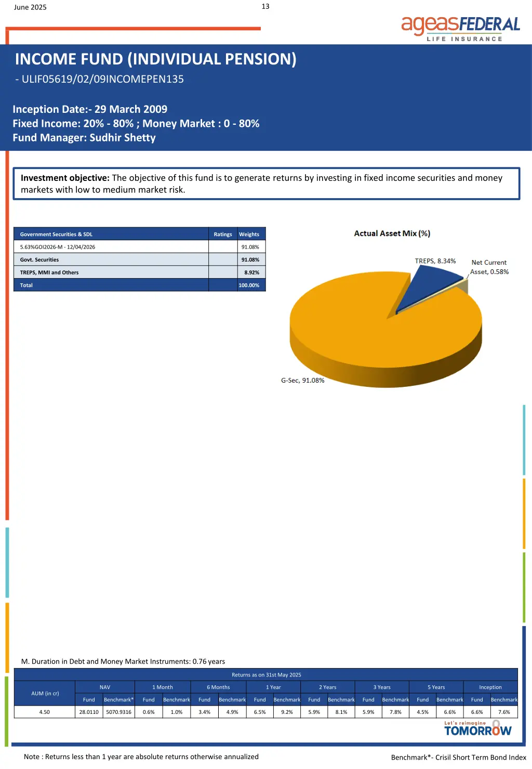
Task: Click the 1 Year column header
Action: pyautogui.click(x=273, y=687)
